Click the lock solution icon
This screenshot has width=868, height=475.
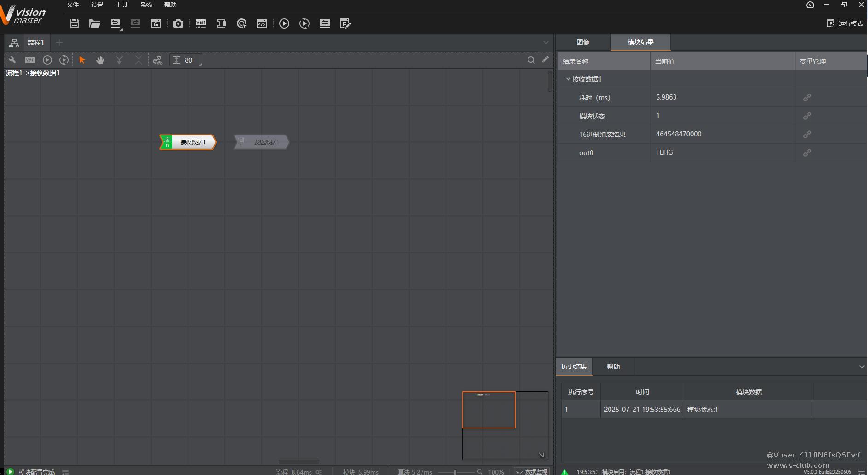click(x=156, y=23)
